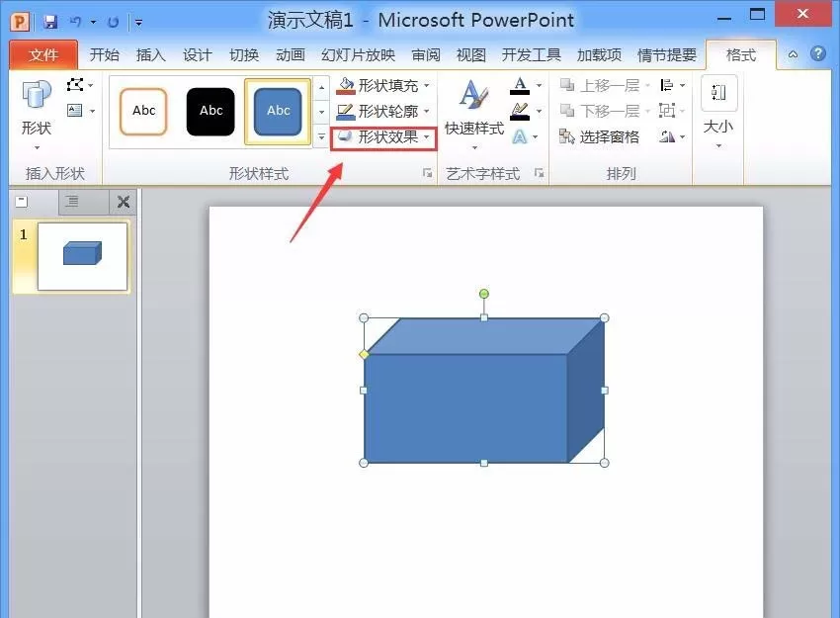
Task: Open PowerPoint Help question icon
Action: (818, 53)
